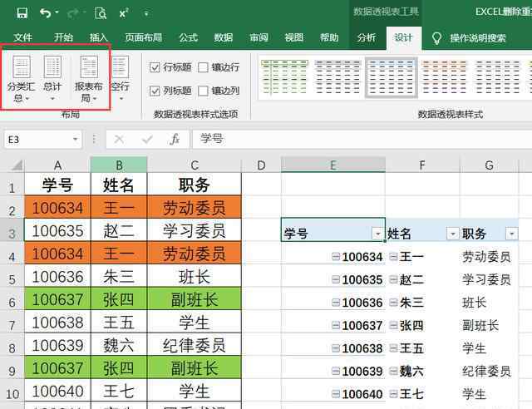This screenshot has width=532, height=409.
Task: Open the 总计 grand totals button
Action: (x=52, y=80)
